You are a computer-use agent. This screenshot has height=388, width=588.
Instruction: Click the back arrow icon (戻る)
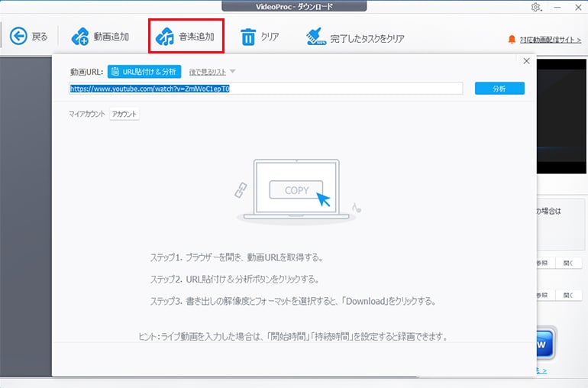pyautogui.click(x=18, y=36)
